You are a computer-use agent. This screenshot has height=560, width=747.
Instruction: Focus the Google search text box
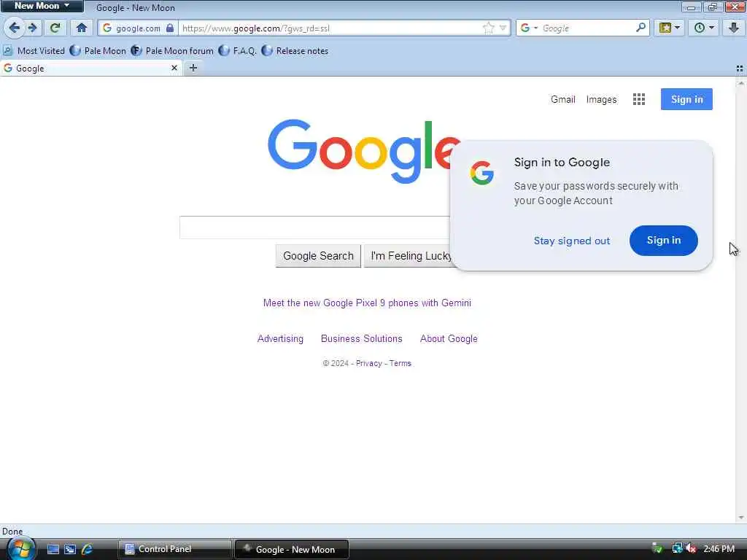point(314,227)
